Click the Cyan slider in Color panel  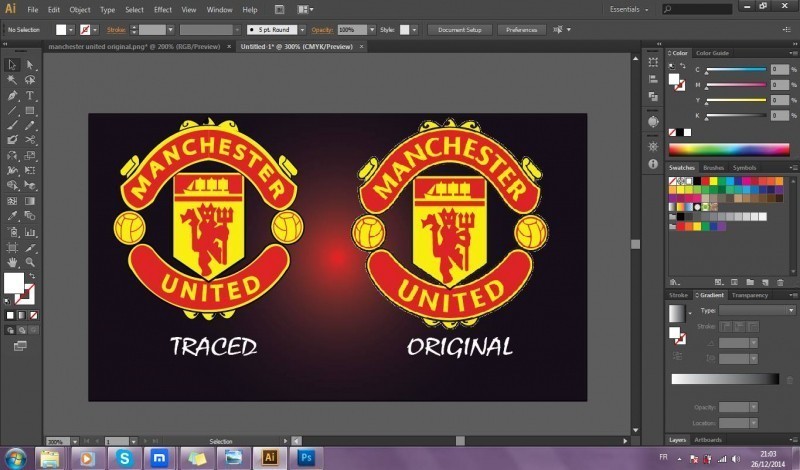pyautogui.click(x=736, y=69)
